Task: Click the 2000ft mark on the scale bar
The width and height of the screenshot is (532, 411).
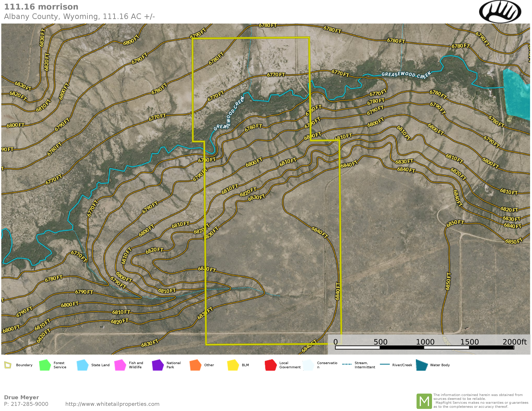Action: (x=514, y=342)
